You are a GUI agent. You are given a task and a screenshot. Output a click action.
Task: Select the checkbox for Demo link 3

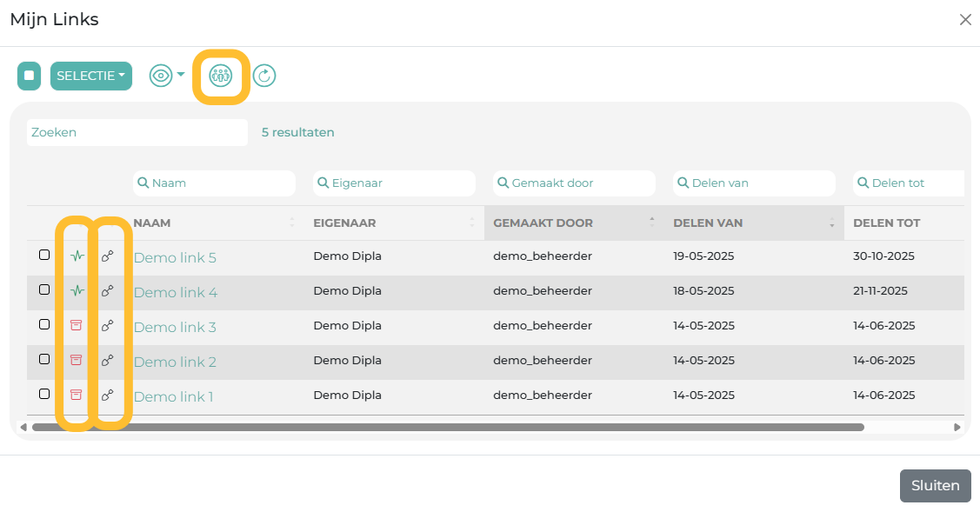(x=44, y=324)
